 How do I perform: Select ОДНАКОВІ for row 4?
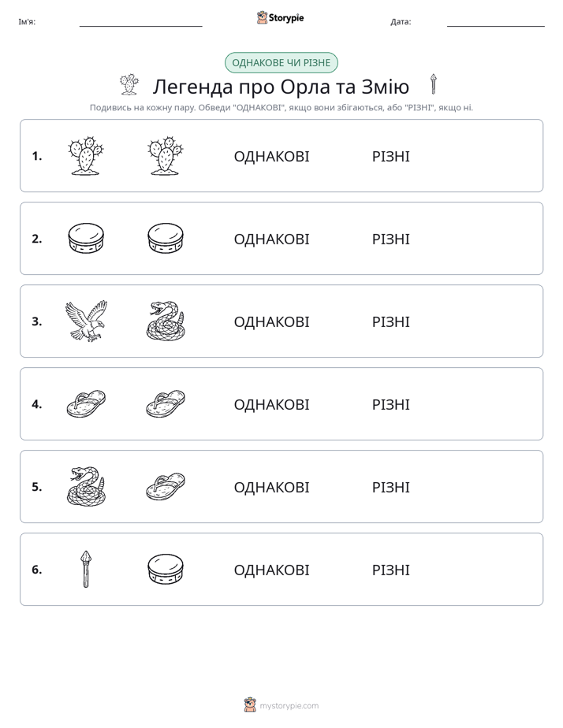point(271,404)
